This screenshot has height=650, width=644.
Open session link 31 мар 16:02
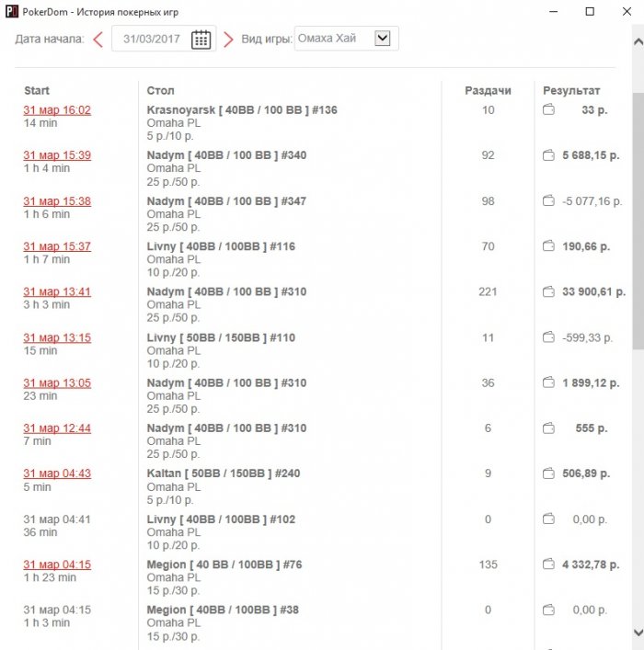(x=57, y=110)
